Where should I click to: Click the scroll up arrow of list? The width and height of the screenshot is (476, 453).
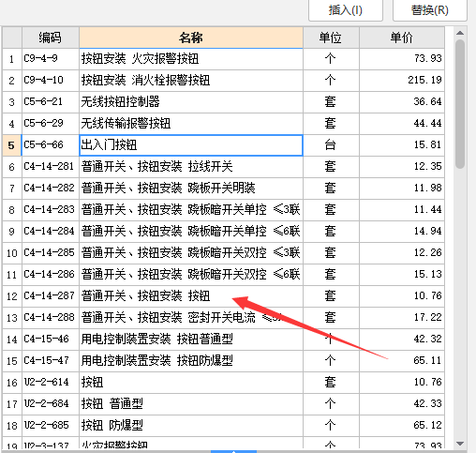point(460,33)
